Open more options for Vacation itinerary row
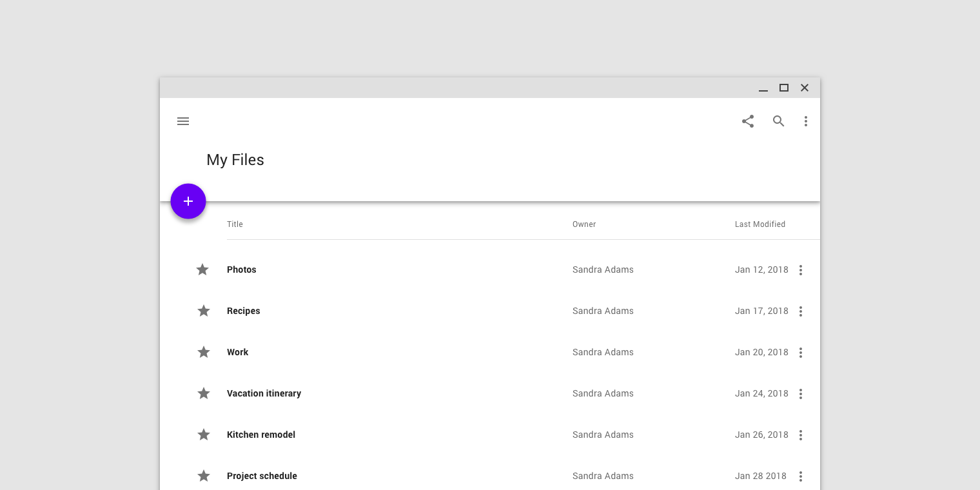Viewport: 980px width, 490px height. (801, 394)
